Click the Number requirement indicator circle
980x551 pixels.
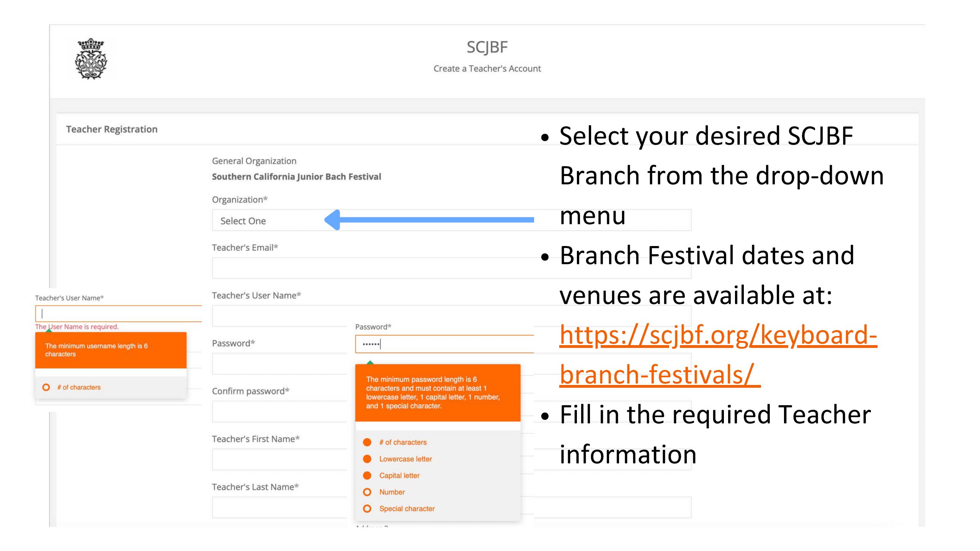coord(367,492)
